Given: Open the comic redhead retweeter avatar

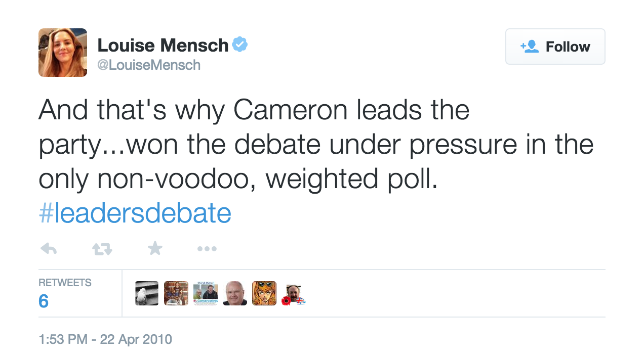Looking at the screenshot, I should pyautogui.click(x=264, y=293).
